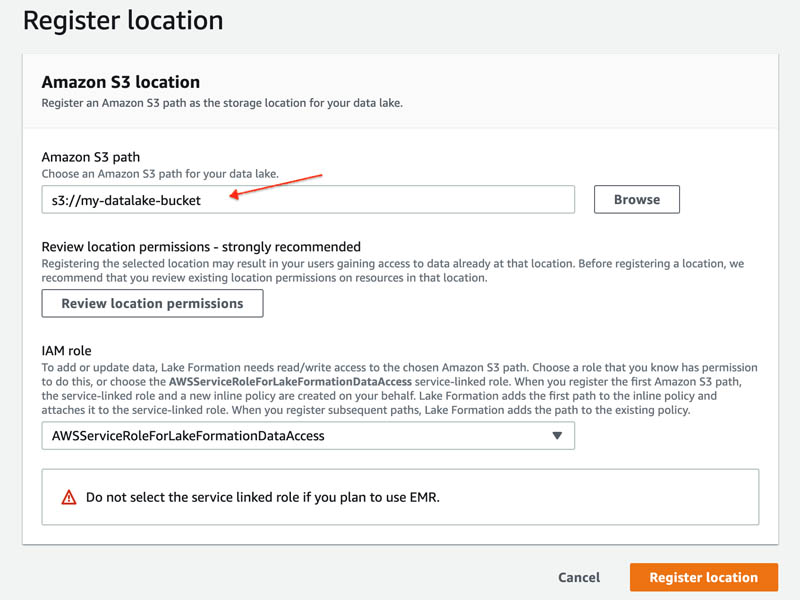
Task: Click 'Review location permissions - strongly recommended' heading
Action: coord(201,247)
